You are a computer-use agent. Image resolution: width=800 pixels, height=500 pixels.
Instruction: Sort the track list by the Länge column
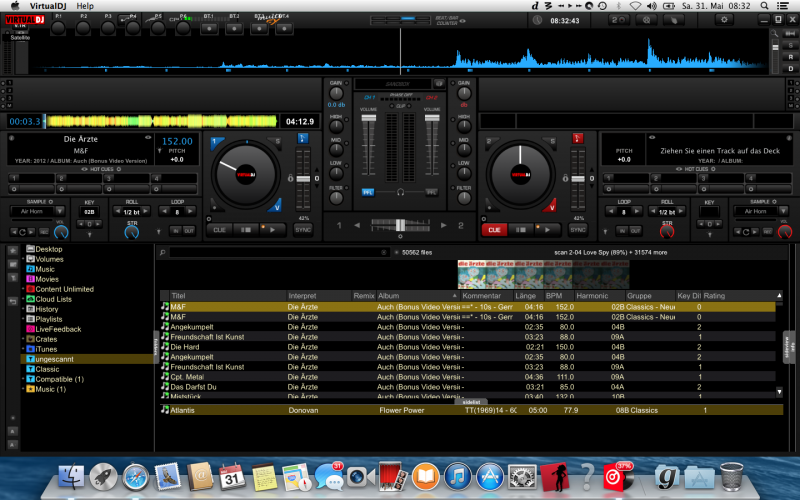(528, 296)
